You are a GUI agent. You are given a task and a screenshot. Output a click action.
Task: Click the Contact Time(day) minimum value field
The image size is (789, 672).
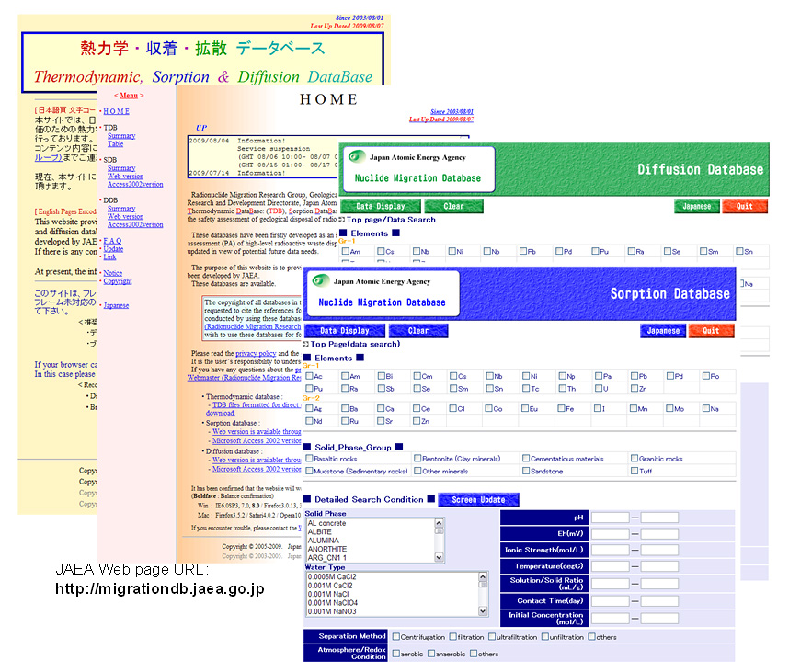611,601
